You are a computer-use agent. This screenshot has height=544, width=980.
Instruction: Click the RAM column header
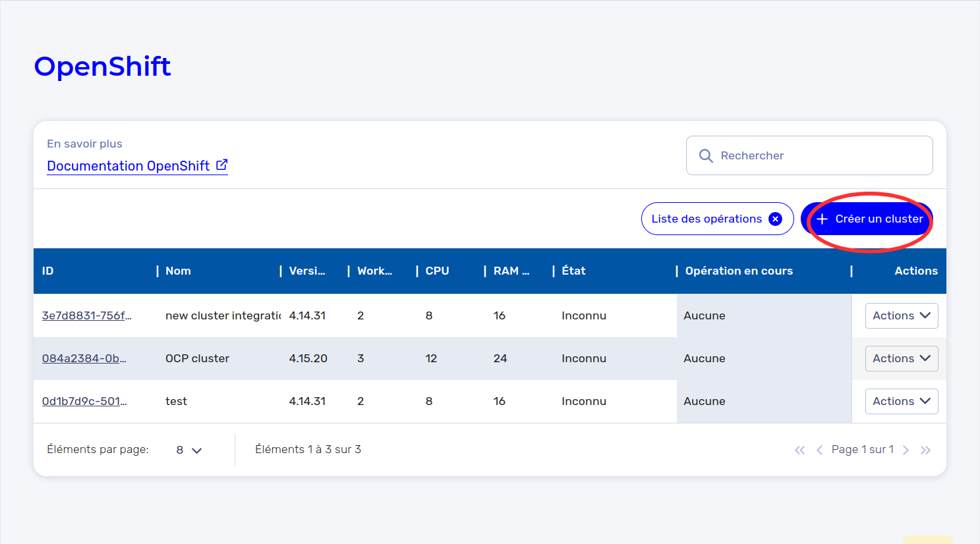click(511, 271)
